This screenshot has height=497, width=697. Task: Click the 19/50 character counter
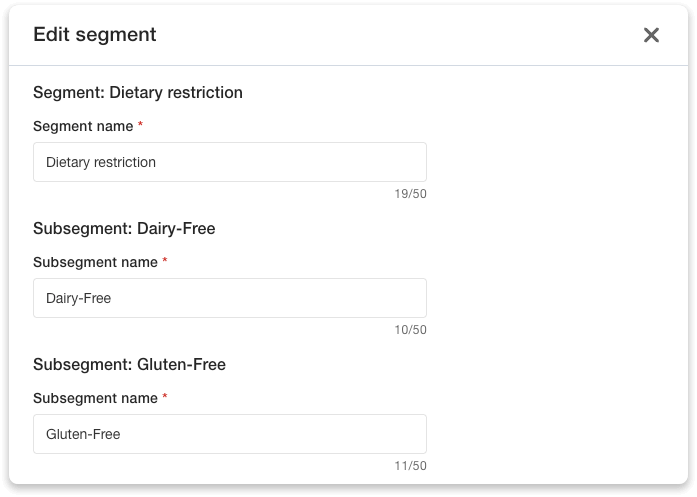coord(410,194)
